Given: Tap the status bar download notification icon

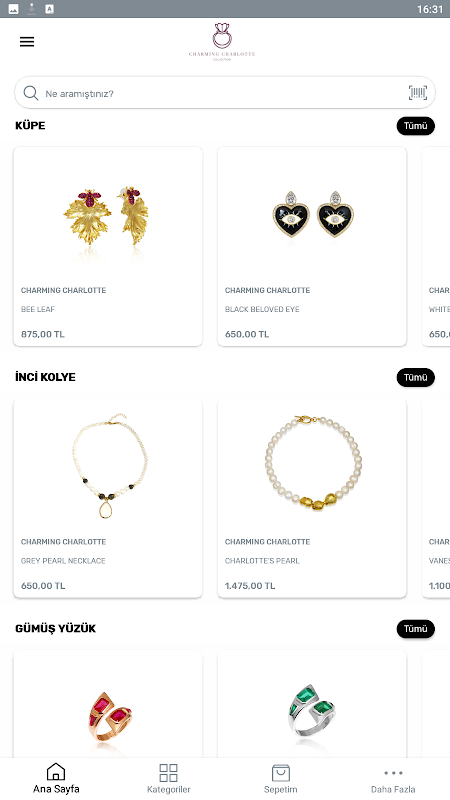Looking at the screenshot, I should [x=32, y=9].
